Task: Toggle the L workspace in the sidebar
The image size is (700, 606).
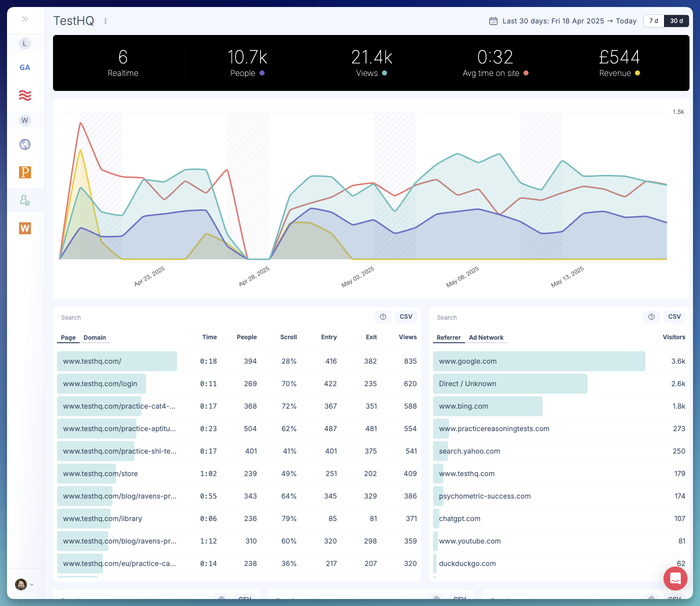Action: (x=24, y=43)
